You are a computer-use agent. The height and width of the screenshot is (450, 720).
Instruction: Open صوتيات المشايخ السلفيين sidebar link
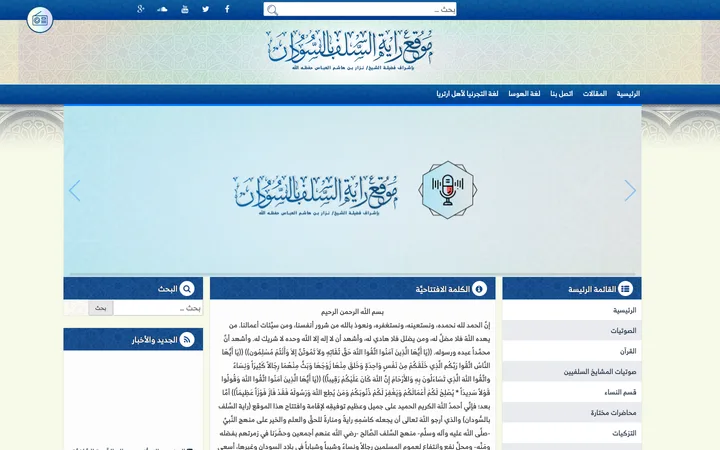pos(572,371)
